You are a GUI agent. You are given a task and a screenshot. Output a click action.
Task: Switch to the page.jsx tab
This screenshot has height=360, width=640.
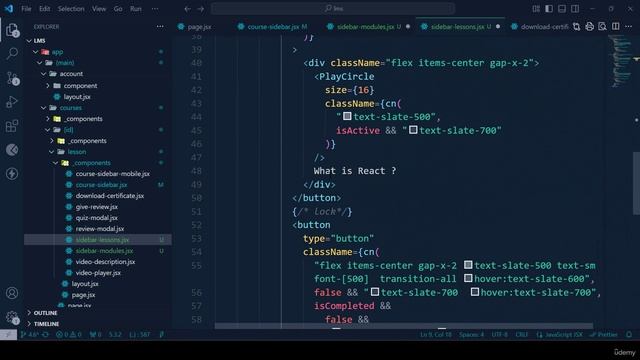point(200,27)
